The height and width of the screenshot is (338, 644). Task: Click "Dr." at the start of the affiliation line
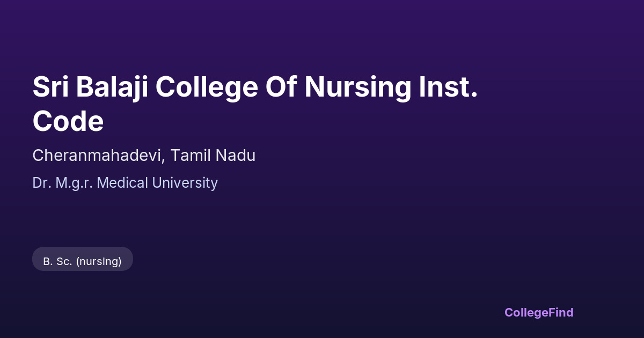click(x=41, y=183)
